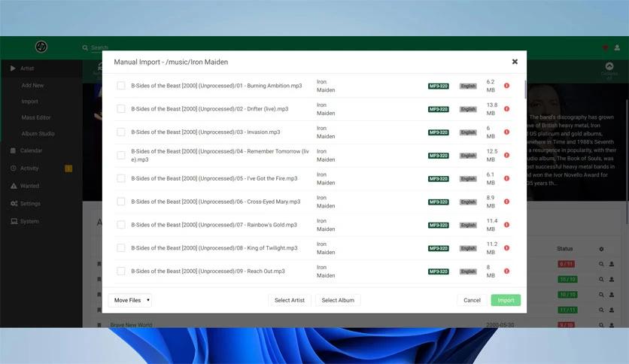
Task: Click the Artist play icon in sidebar
Action: pos(13,68)
